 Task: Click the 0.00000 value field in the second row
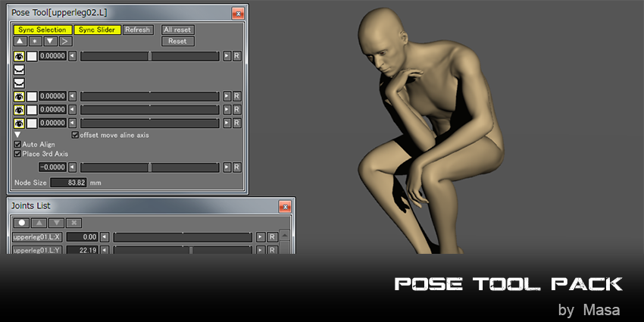coord(52,96)
